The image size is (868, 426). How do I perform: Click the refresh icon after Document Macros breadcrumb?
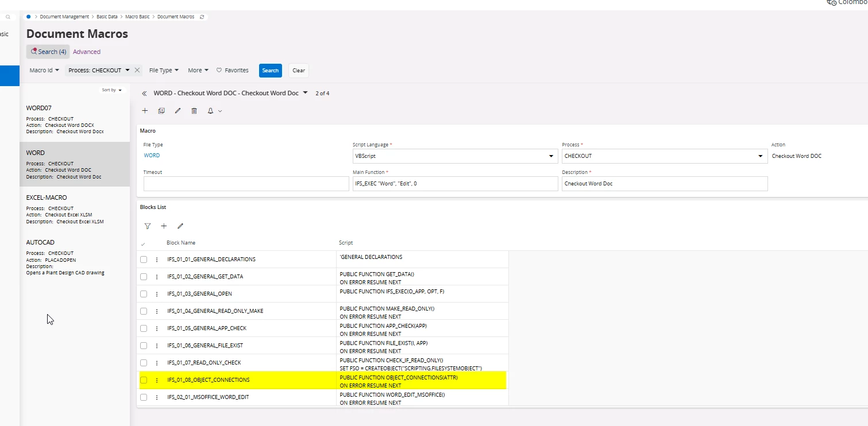(x=202, y=17)
